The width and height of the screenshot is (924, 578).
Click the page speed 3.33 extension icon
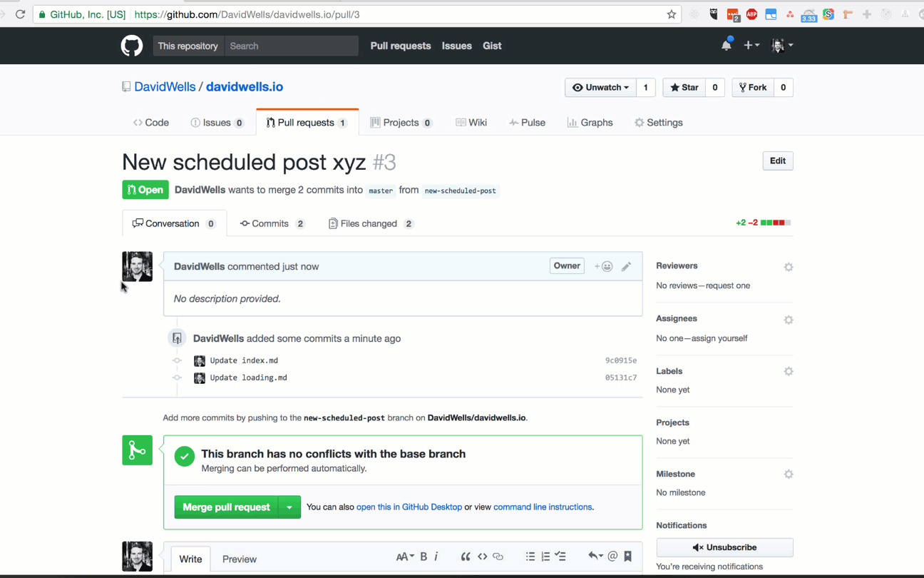pyautogui.click(x=808, y=15)
